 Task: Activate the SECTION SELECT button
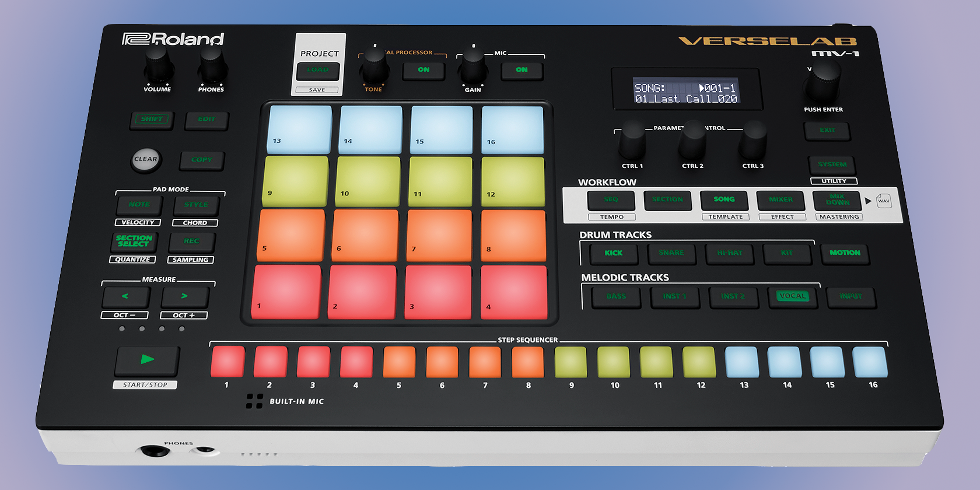[x=134, y=242]
